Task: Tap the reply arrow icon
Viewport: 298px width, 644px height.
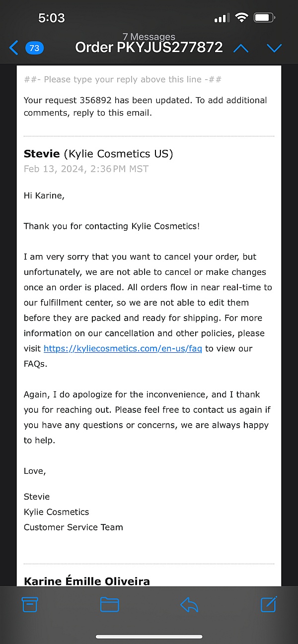Action: (x=189, y=604)
